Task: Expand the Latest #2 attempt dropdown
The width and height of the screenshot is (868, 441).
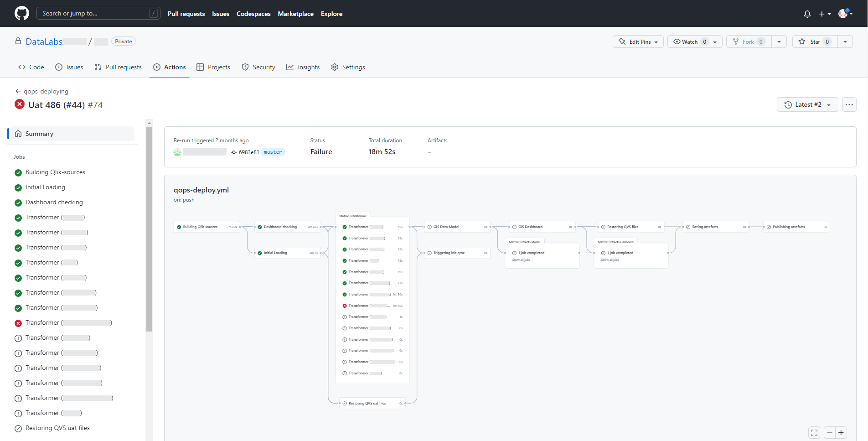Action: tap(807, 104)
